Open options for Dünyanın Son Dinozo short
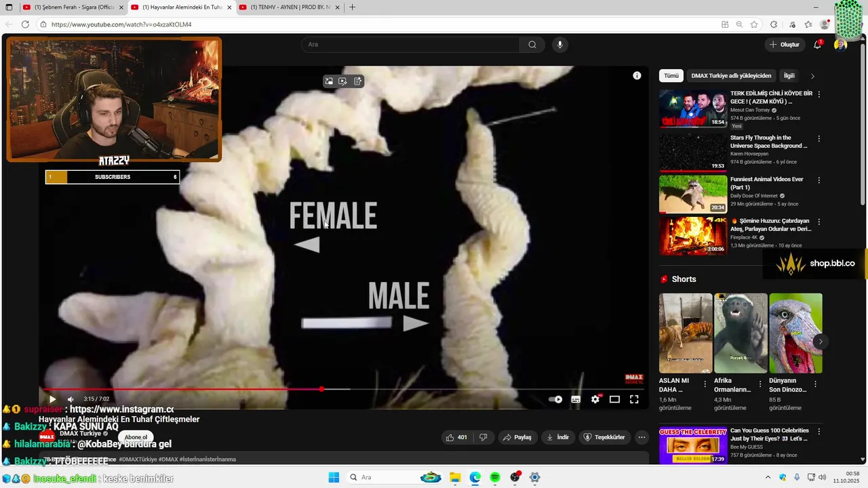Screen dimensions: 868x488 (x=815, y=384)
